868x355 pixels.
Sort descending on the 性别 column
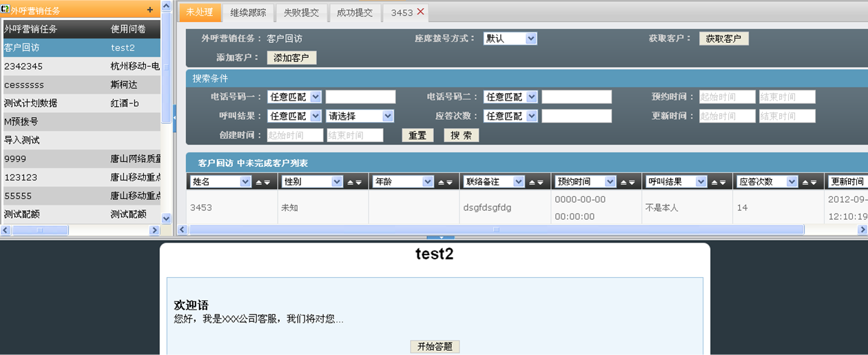coord(358,182)
